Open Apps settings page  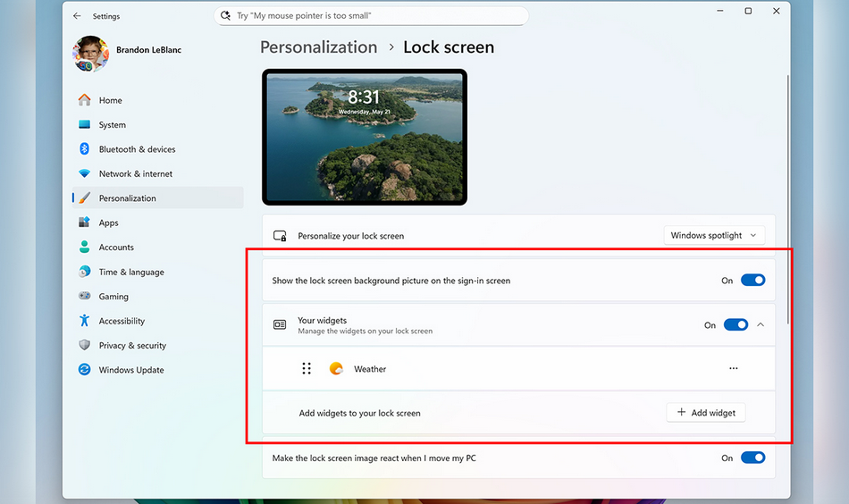click(157, 223)
